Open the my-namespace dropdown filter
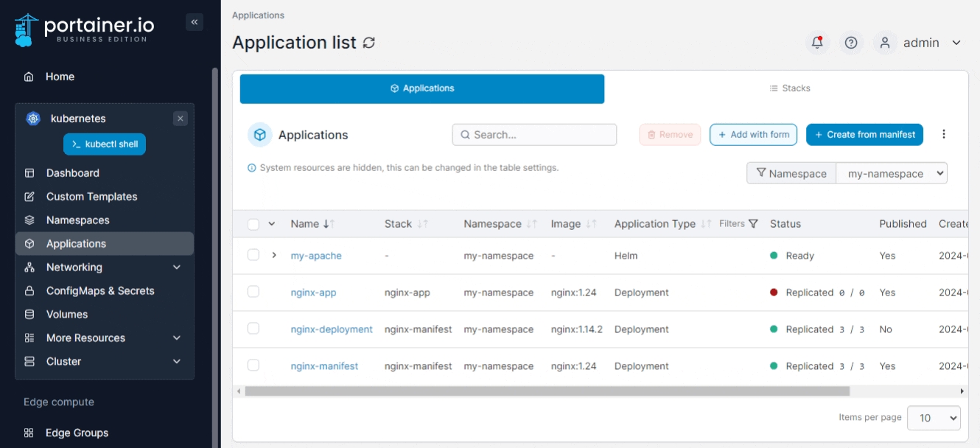Image resolution: width=980 pixels, height=448 pixels. point(892,173)
